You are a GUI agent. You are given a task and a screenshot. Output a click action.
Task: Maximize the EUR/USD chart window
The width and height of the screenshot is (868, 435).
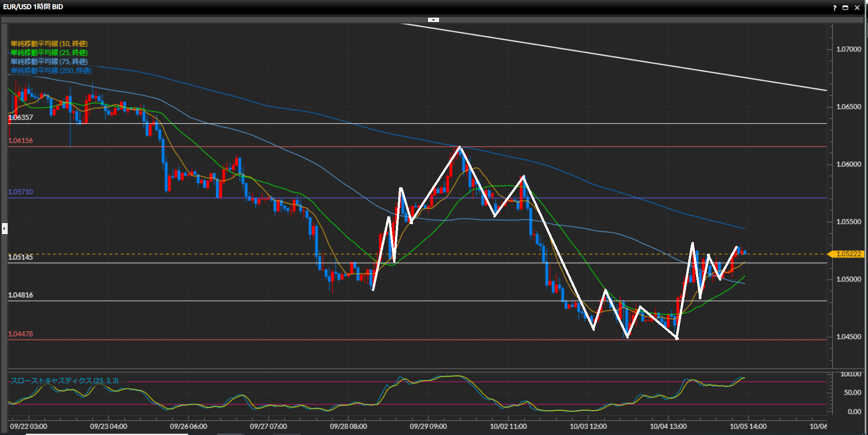pos(845,8)
